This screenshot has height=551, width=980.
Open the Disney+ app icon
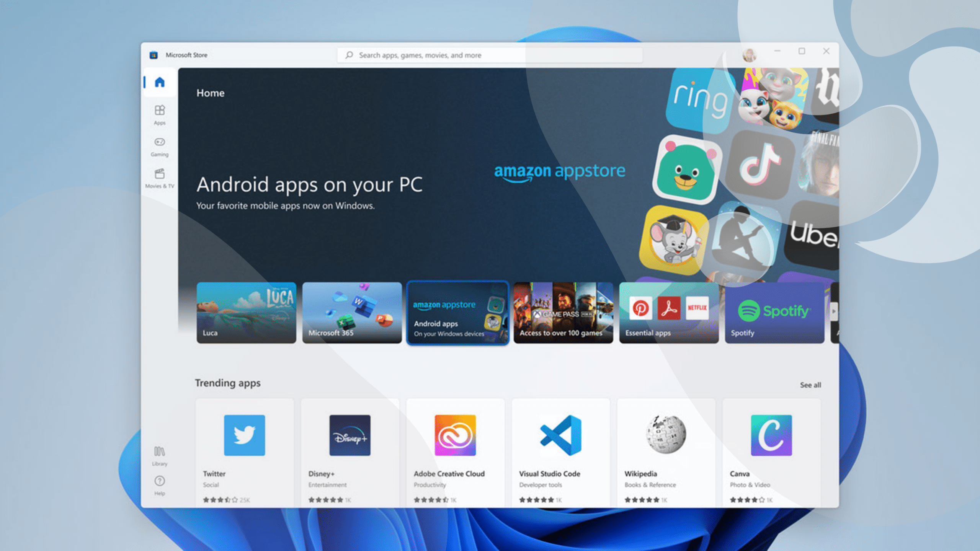coord(350,435)
